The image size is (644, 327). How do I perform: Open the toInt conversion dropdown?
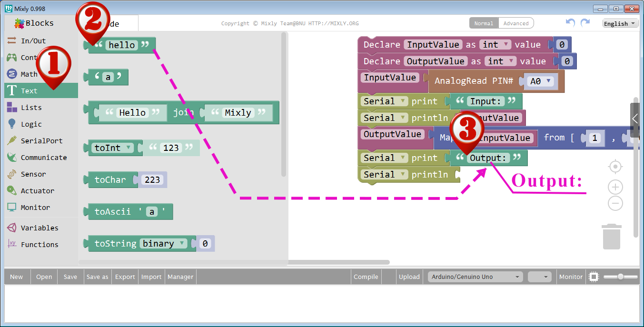[x=113, y=148]
